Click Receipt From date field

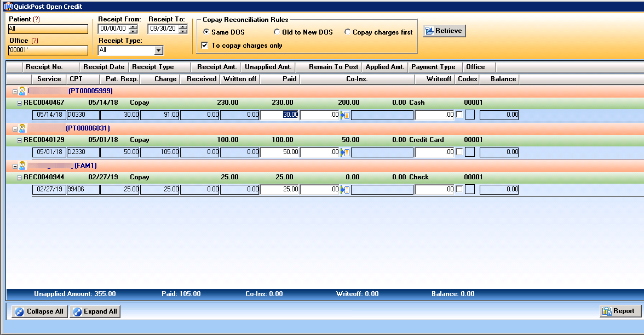click(113, 29)
